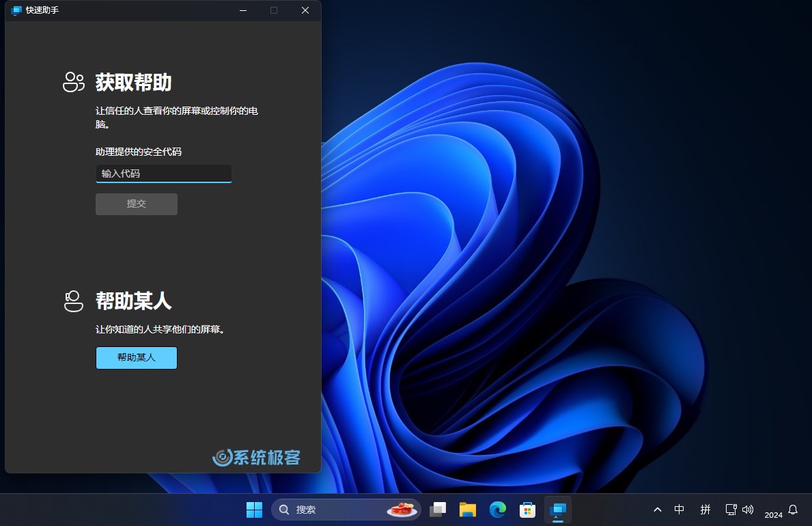
Task: Click the 帮助某人 section heading
Action: [x=134, y=301]
